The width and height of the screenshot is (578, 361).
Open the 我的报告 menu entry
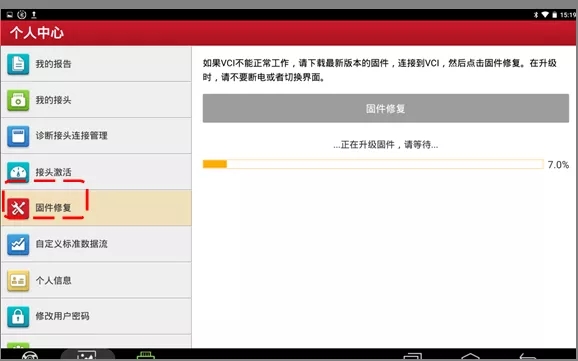[x=96, y=64]
